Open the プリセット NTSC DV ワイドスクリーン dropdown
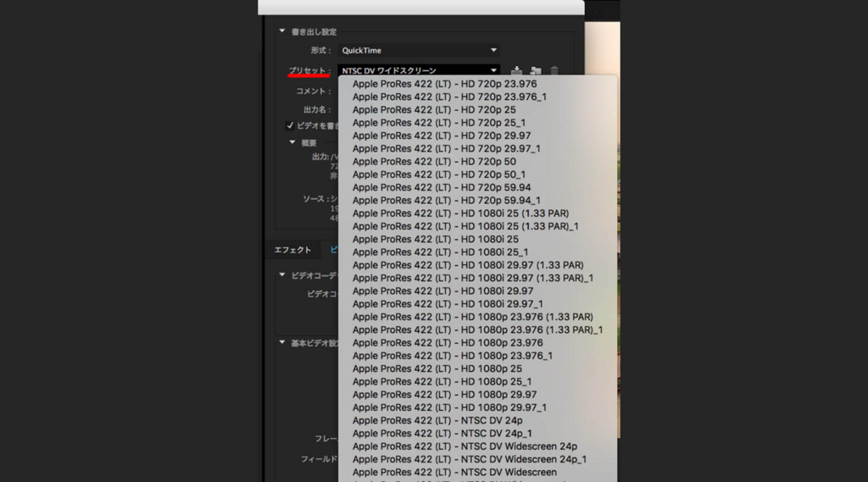 [x=419, y=70]
